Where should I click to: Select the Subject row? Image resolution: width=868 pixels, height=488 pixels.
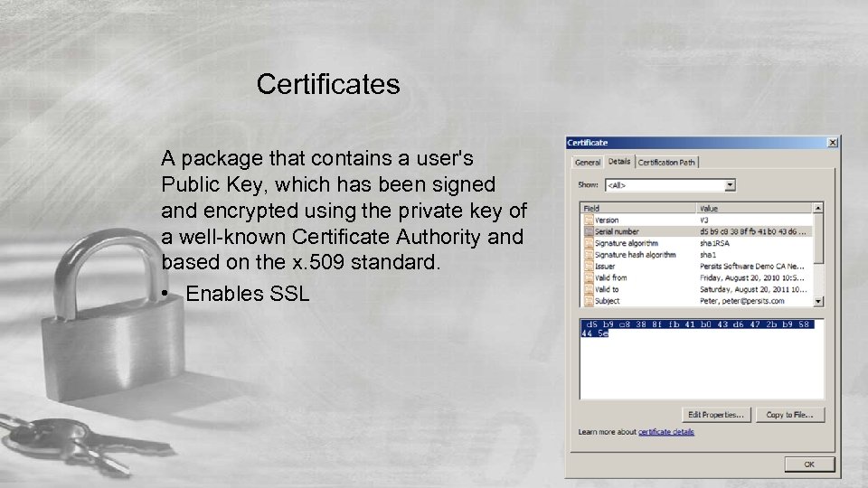[x=697, y=302]
